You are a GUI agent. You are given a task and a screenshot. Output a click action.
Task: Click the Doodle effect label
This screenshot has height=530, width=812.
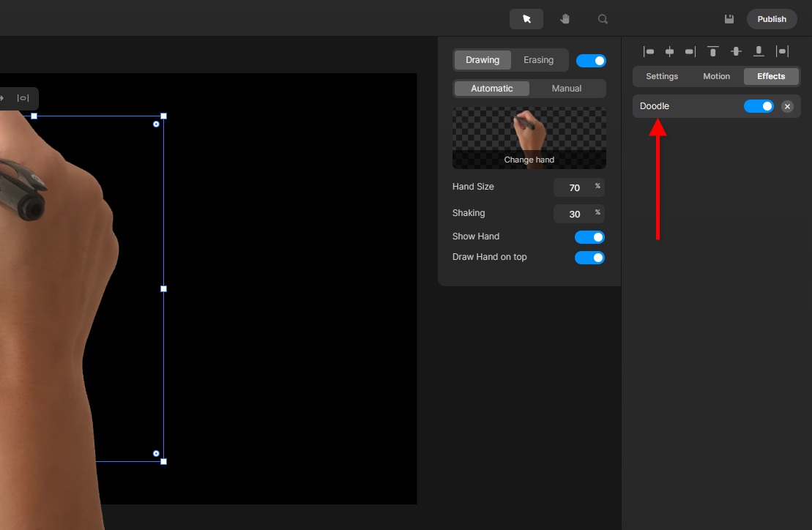tap(654, 106)
